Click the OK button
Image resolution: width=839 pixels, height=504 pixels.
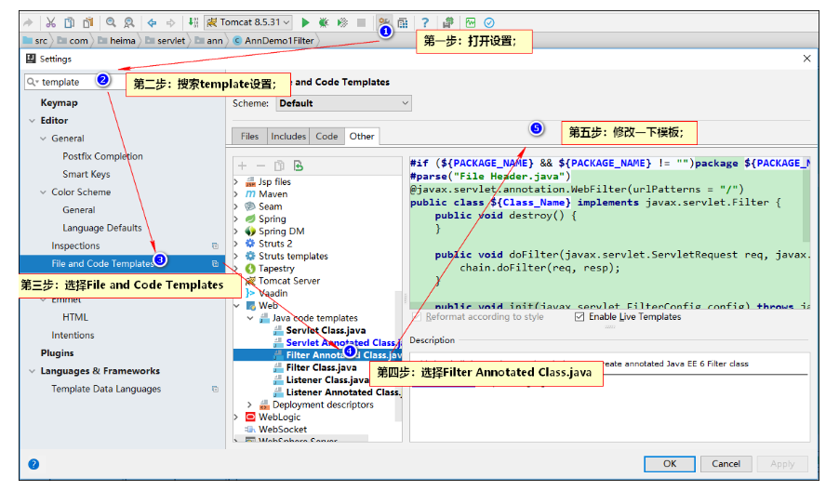coord(670,464)
